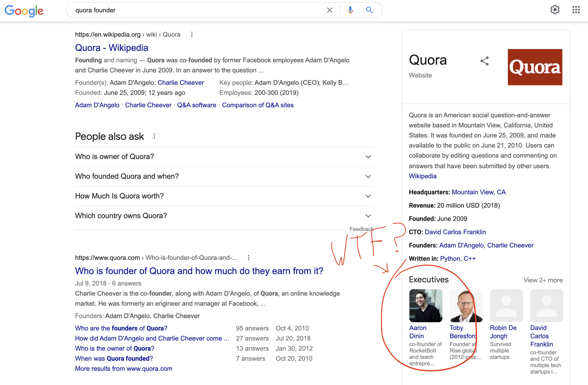Click the en.wikipedia.org result URL breadcrumb
Image resolution: width=588 pixels, height=385 pixels.
(x=128, y=34)
